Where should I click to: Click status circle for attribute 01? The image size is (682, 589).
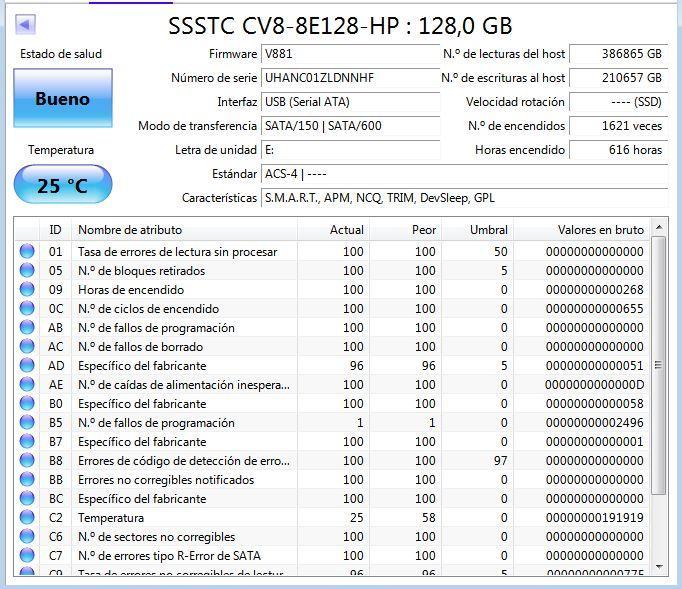coord(27,251)
